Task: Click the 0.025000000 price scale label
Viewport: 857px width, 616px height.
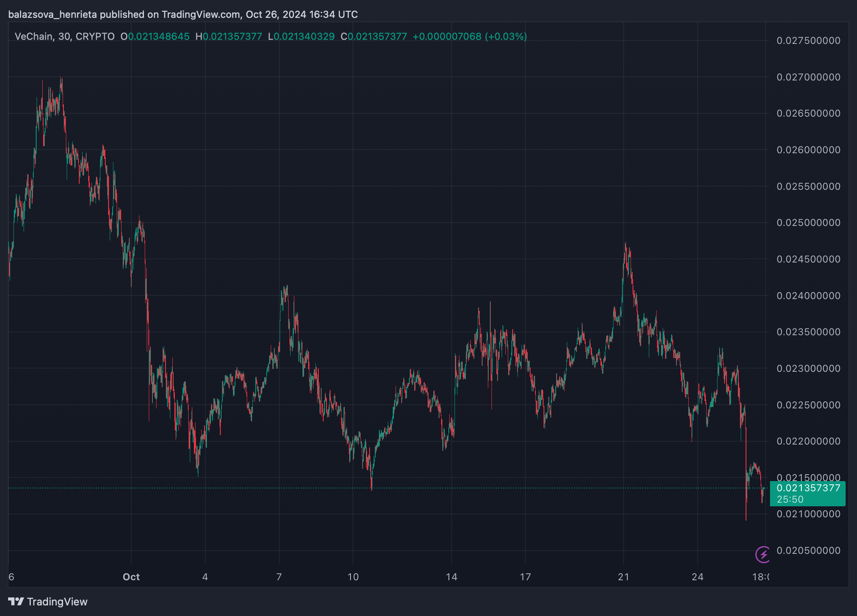Action: click(x=808, y=223)
